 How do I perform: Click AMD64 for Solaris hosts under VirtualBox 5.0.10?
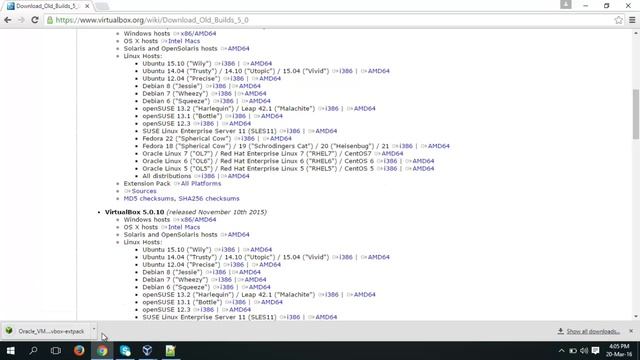tap(238, 235)
